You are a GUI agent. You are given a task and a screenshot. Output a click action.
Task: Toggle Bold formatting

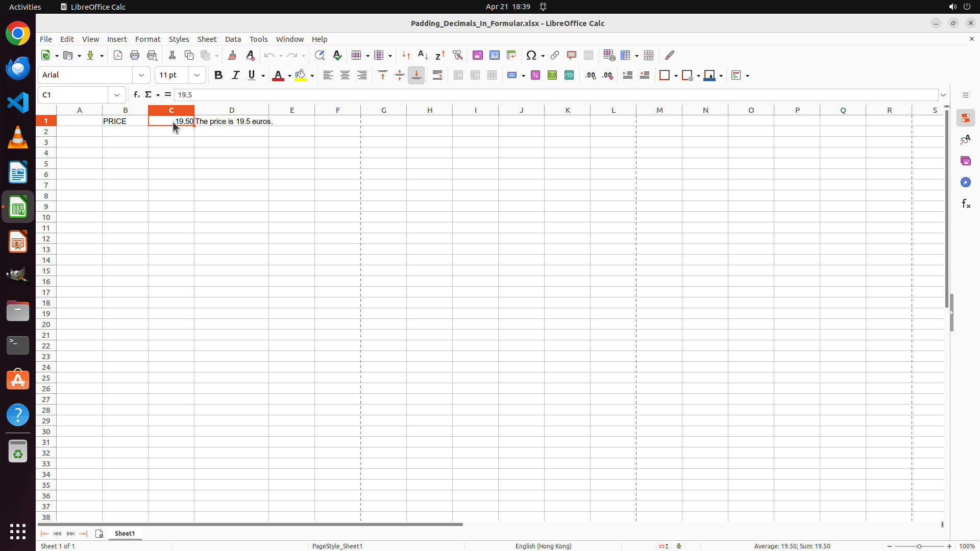(x=218, y=75)
